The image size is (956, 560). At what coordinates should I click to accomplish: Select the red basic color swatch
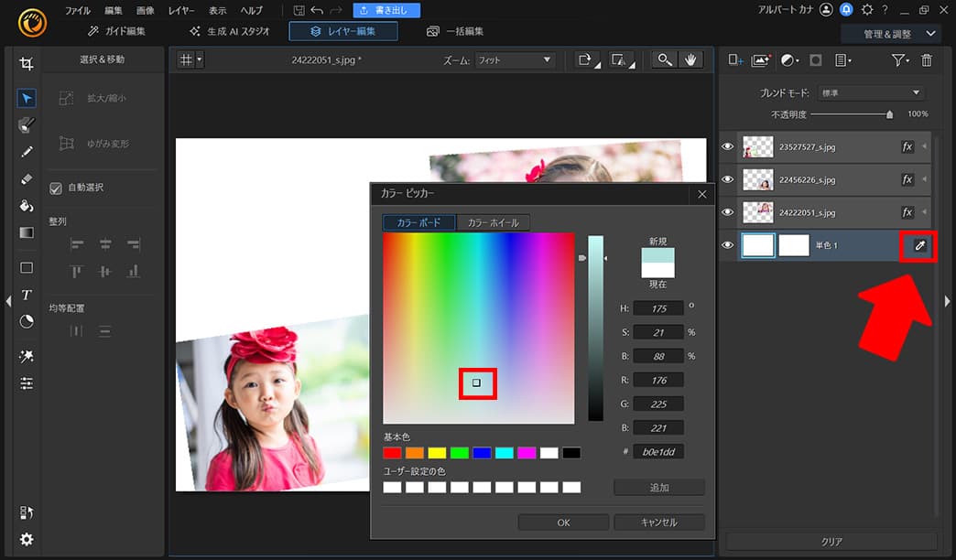pyautogui.click(x=392, y=451)
